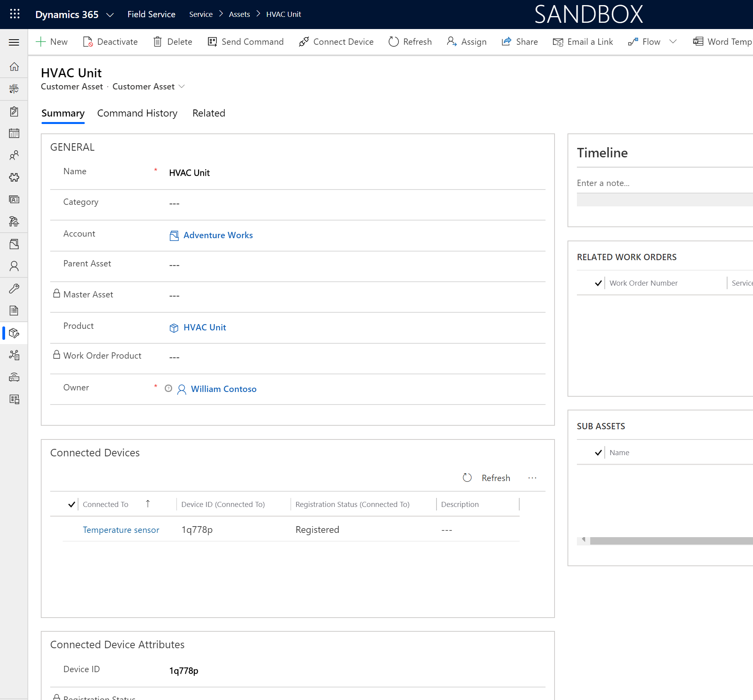Deactivate this customer asset
Viewport: 753px width, 700px height.
[110, 42]
